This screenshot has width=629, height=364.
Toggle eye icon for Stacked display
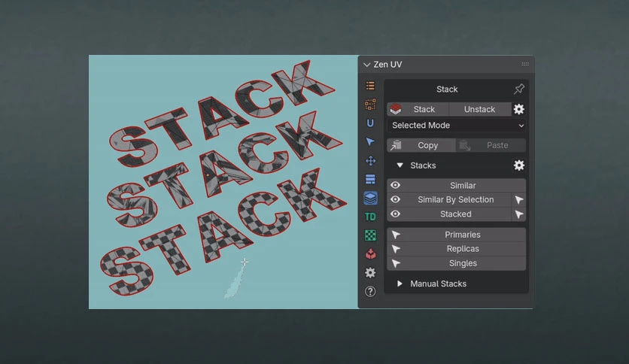[395, 214]
